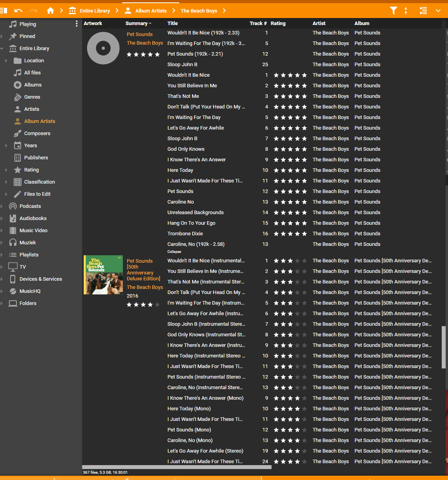Open Podcasts in the sidebar
This screenshot has height=480, width=448.
30,206
